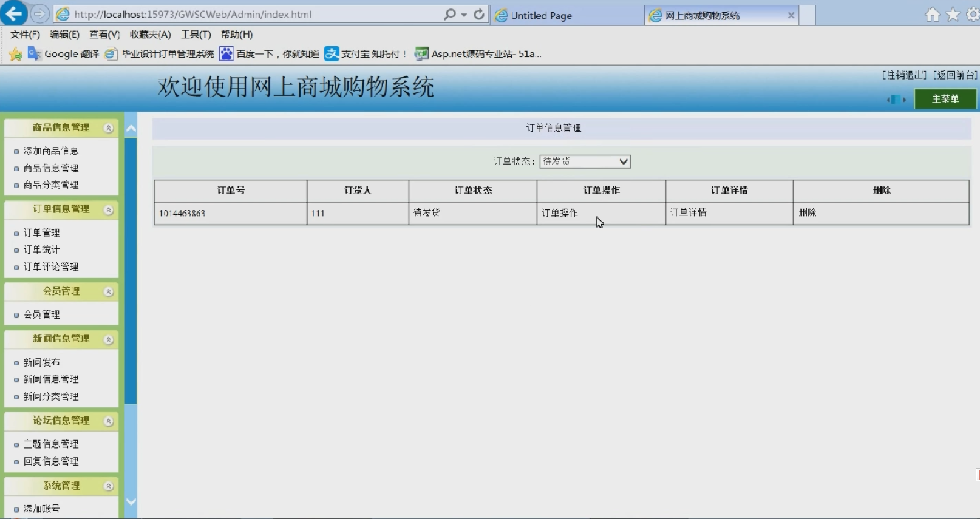Viewport: 980px width, 519px height.
Task: Open 添加商品信息 in sidebar
Action: click(x=51, y=151)
